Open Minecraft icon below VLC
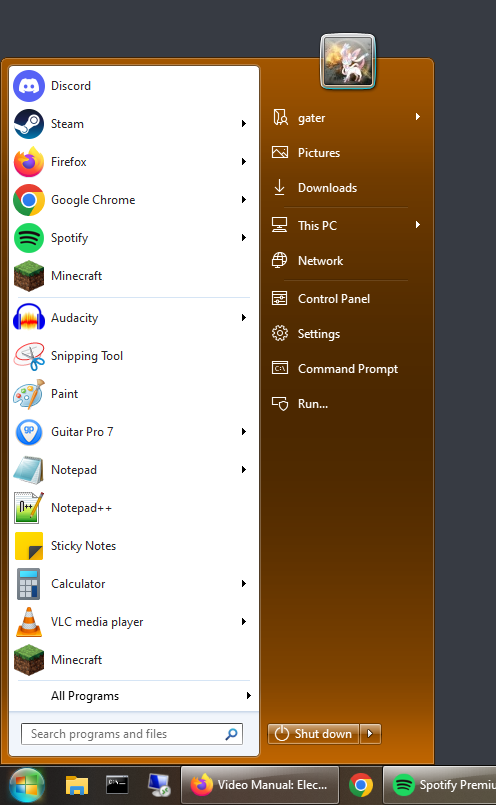The width and height of the screenshot is (496, 805). (x=29, y=660)
